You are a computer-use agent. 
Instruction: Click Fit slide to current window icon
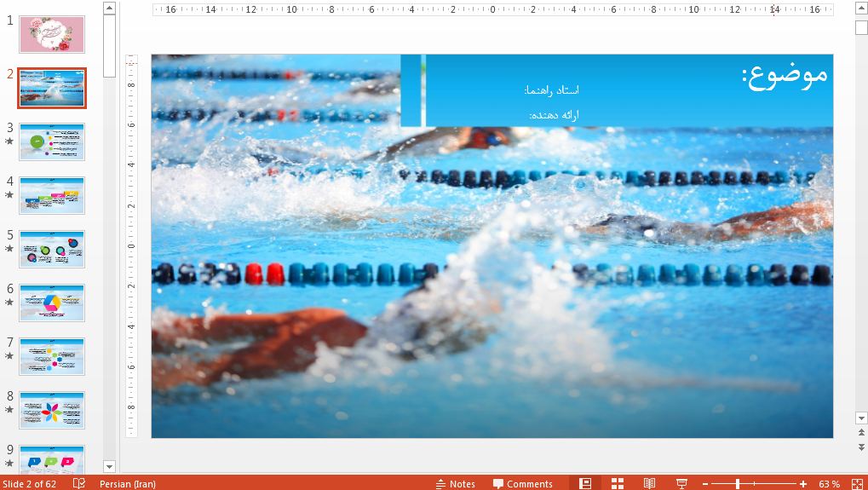click(857, 483)
